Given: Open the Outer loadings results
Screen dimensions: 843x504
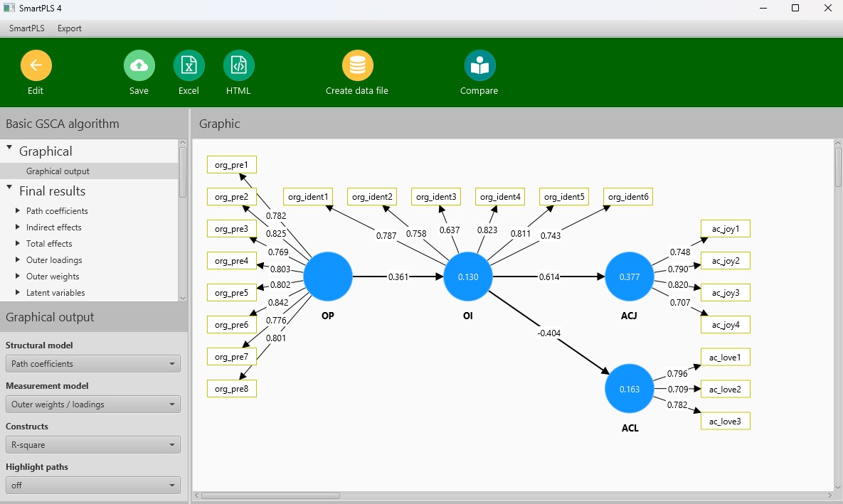Looking at the screenshot, I should coord(54,260).
